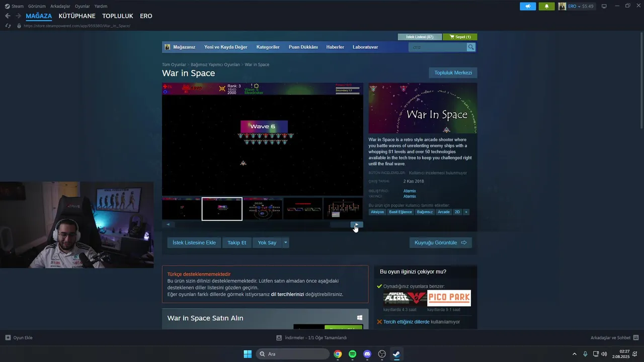Select the KÜTÜPHANE tab
This screenshot has height=362, width=644.
[x=77, y=16]
